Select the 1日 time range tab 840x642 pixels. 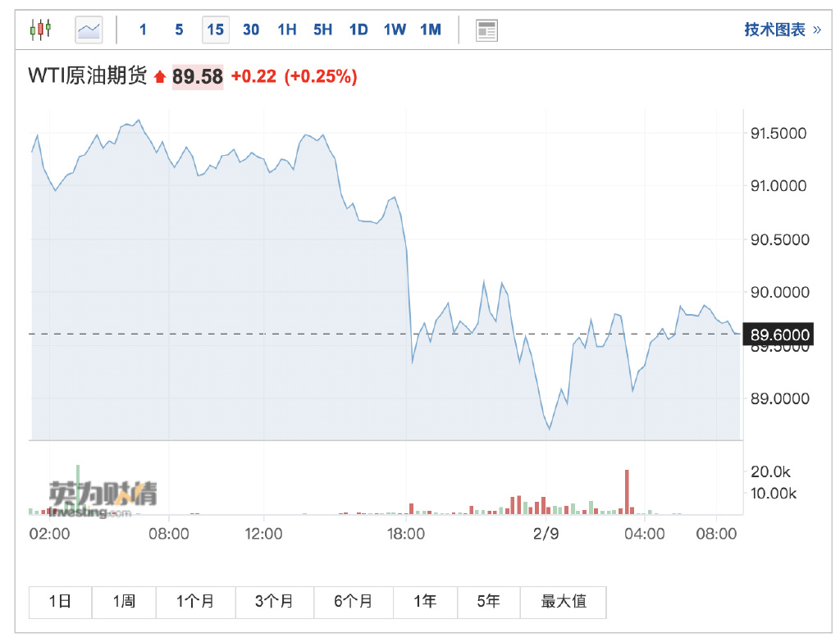coord(60,602)
